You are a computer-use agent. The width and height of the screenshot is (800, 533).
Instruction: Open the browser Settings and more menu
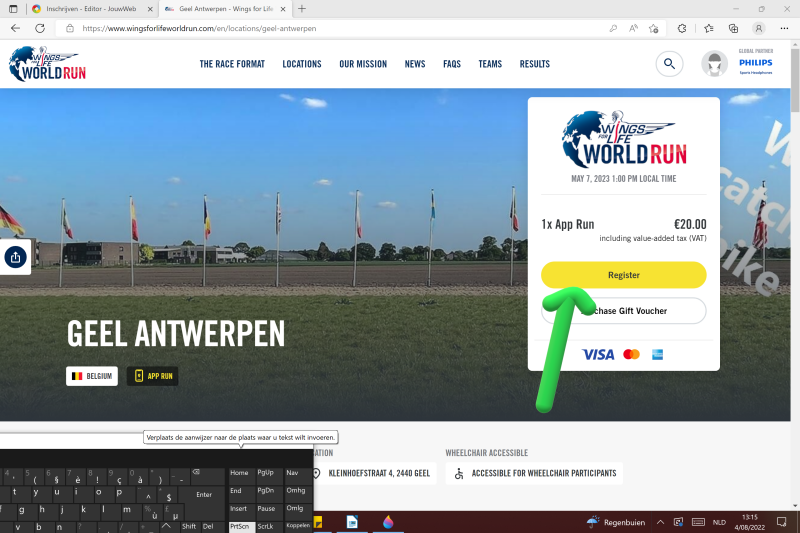[784, 29]
